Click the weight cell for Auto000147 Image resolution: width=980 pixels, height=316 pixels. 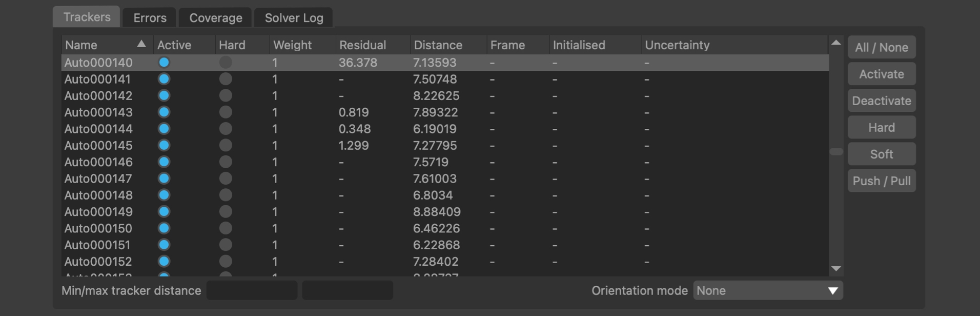pyautogui.click(x=275, y=179)
